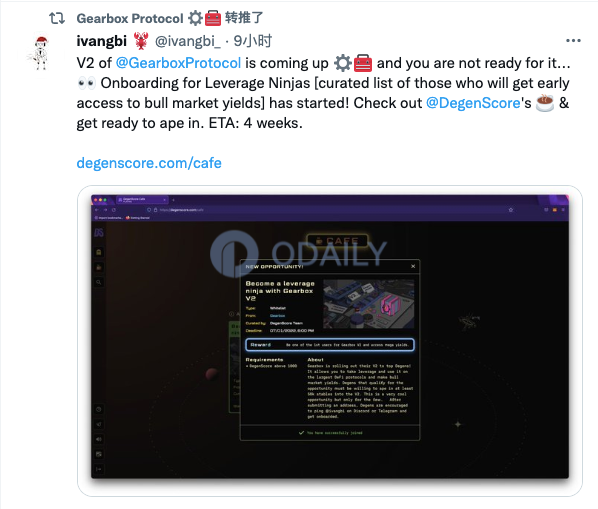This screenshot has width=598, height=509.
Task: Click the blue Gearbox link beside From
Action: pos(277,316)
